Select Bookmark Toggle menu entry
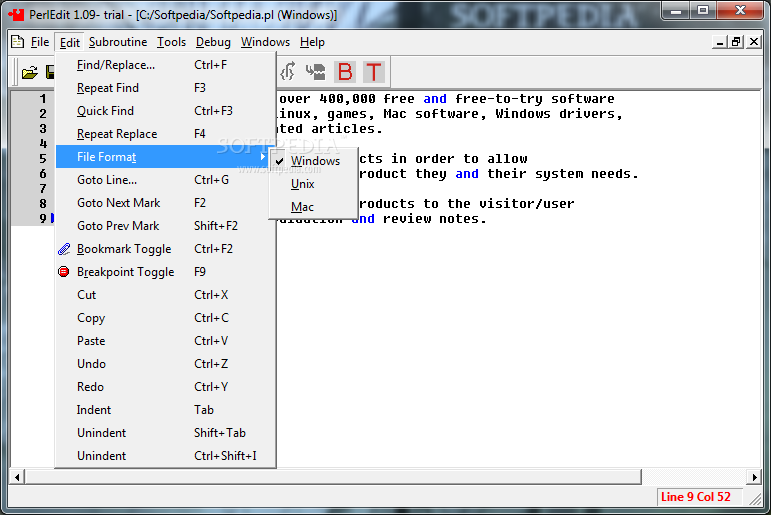This screenshot has width=771, height=515. 165,249
